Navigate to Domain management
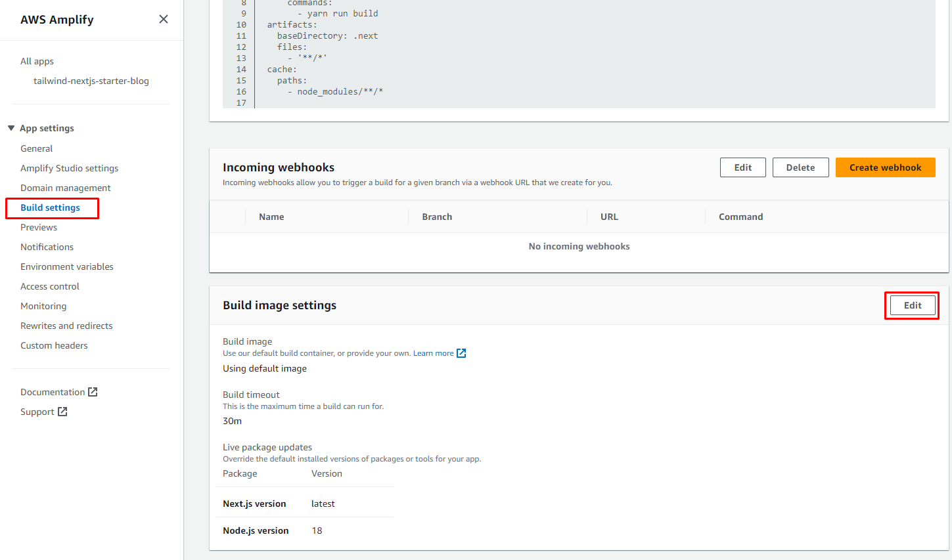This screenshot has height=560, width=952. [x=66, y=188]
